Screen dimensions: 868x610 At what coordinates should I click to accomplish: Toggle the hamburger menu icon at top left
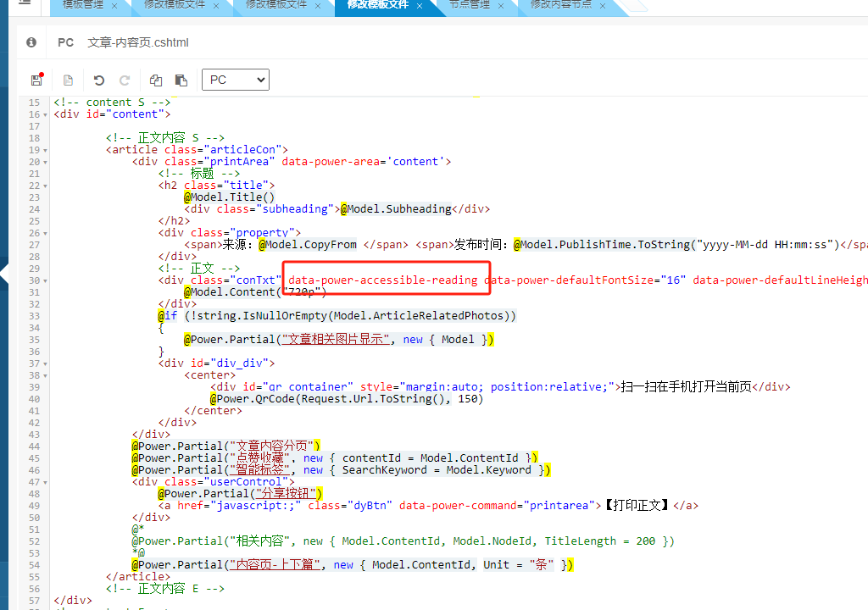25,3
